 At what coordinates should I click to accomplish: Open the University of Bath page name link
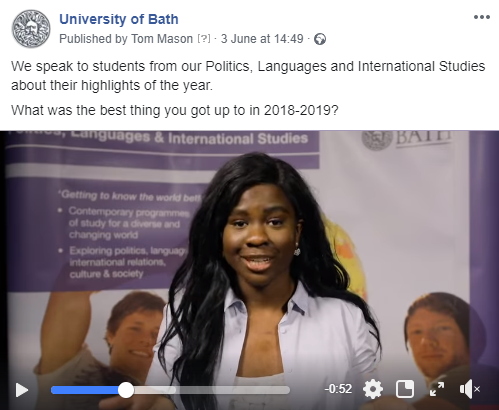coord(119,19)
